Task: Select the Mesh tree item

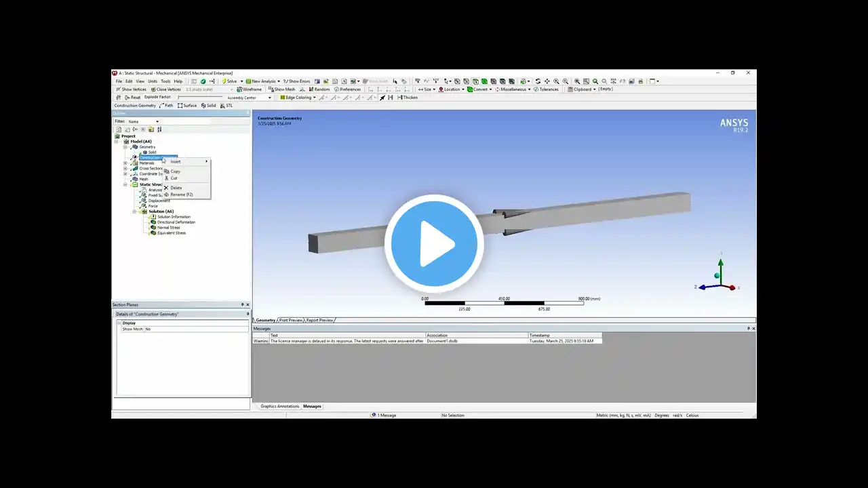Action: 143,179
